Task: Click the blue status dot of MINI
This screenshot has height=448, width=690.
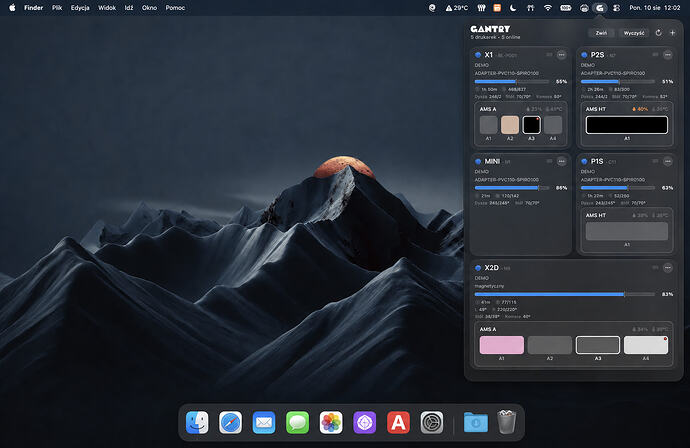Action: click(x=478, y=162)
